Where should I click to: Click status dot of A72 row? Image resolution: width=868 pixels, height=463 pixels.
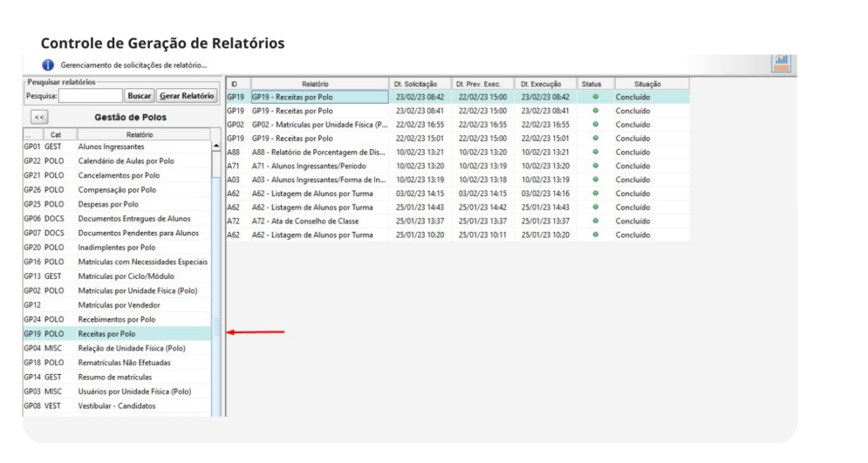(596, 221)
